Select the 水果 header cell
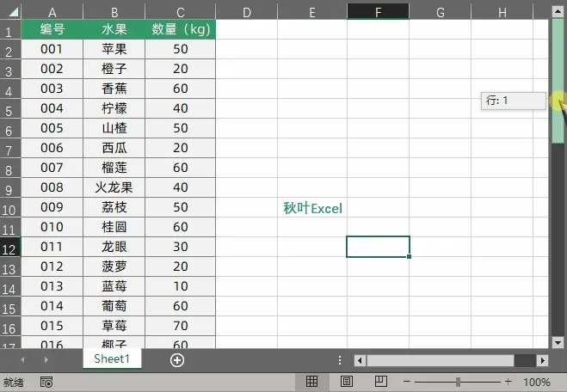The image size is (567, 392). click(x=114, y=29)
